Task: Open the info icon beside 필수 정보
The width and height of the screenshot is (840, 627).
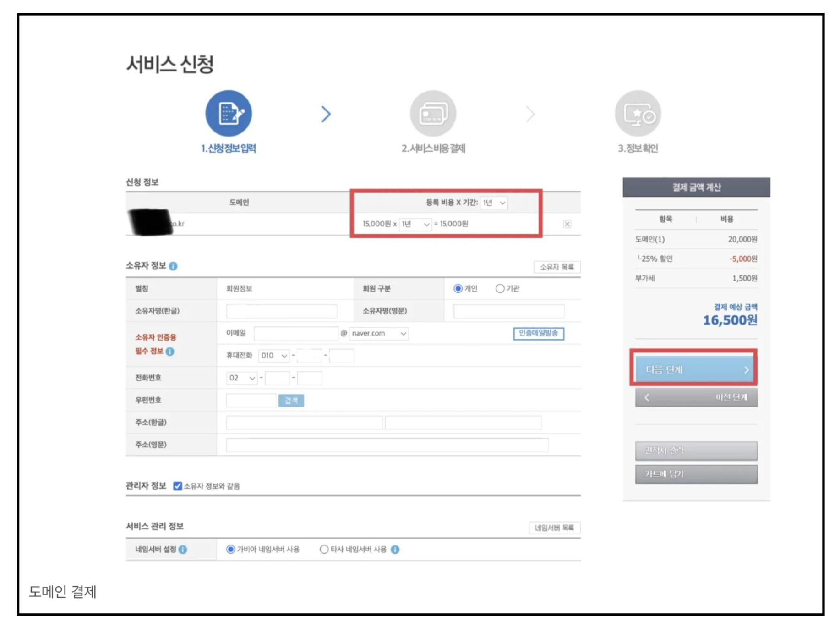Action: click(170, 352)
